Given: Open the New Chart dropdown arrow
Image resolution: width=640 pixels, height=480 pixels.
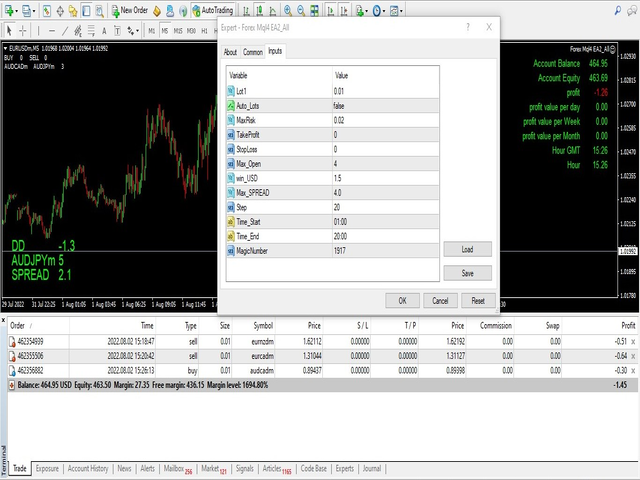Looking at the screenshot, I should coord(16,11).
